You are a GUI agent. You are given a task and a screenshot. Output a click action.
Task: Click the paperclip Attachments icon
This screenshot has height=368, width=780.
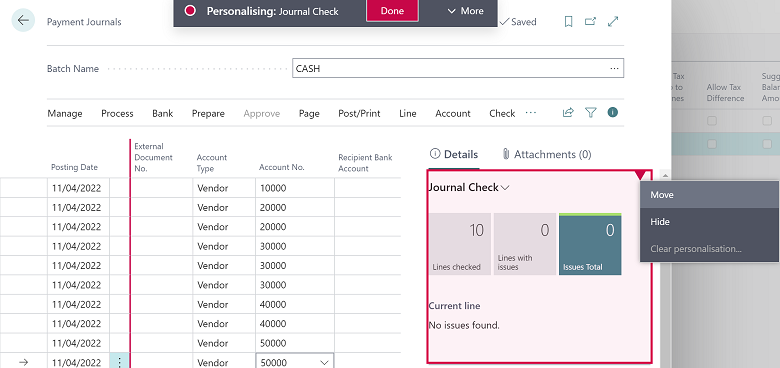click(505, 154)
